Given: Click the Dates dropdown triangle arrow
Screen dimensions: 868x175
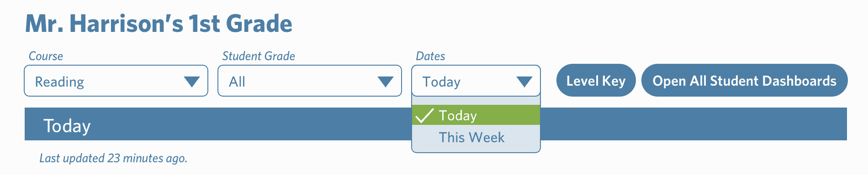Looking at the screenshot, I should coord(524,82).
